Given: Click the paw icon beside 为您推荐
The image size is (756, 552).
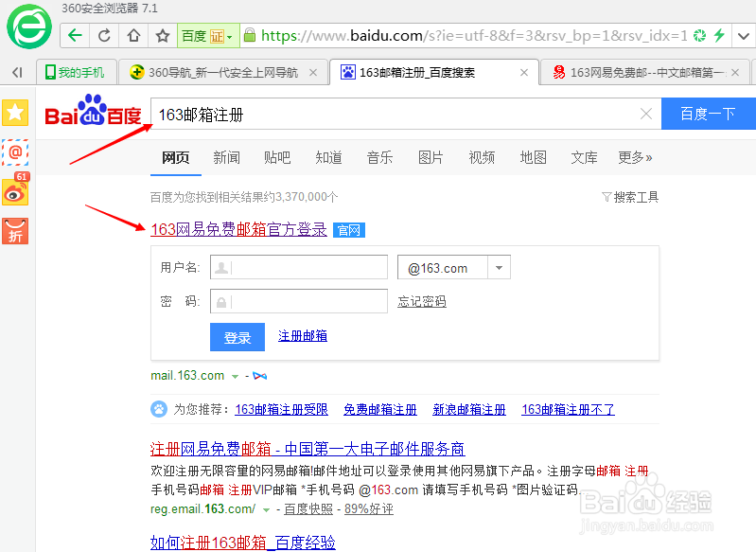Looking at the screenshot, I should point(159,409).
